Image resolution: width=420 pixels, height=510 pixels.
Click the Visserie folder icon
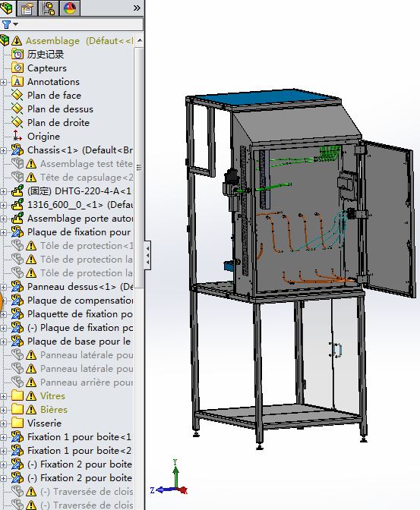click(x=17, y=423)
